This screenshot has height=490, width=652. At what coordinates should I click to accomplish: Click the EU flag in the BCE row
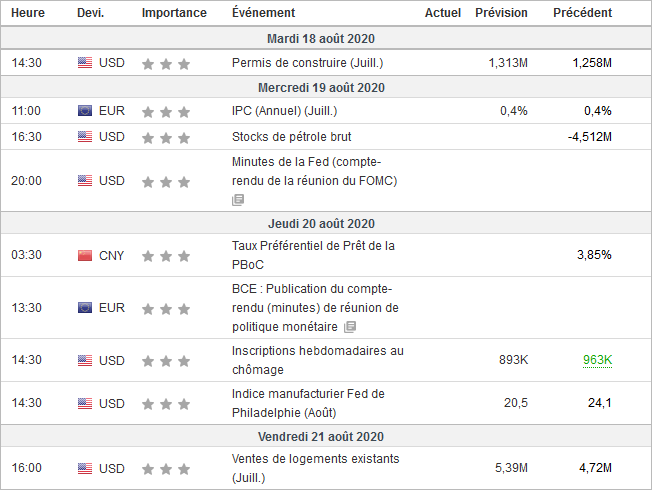[85, 308]
